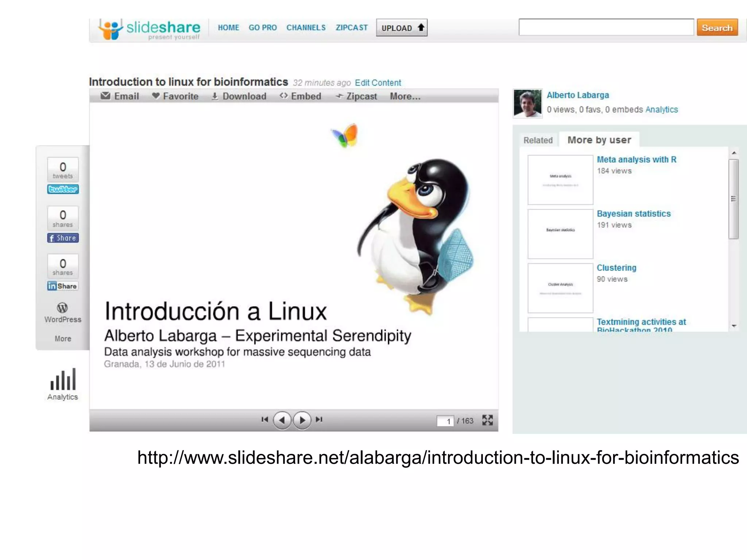Open the Bayesian statistics thumbnail
The height and width of the screenshot is (560, 747).
point(560,234)
